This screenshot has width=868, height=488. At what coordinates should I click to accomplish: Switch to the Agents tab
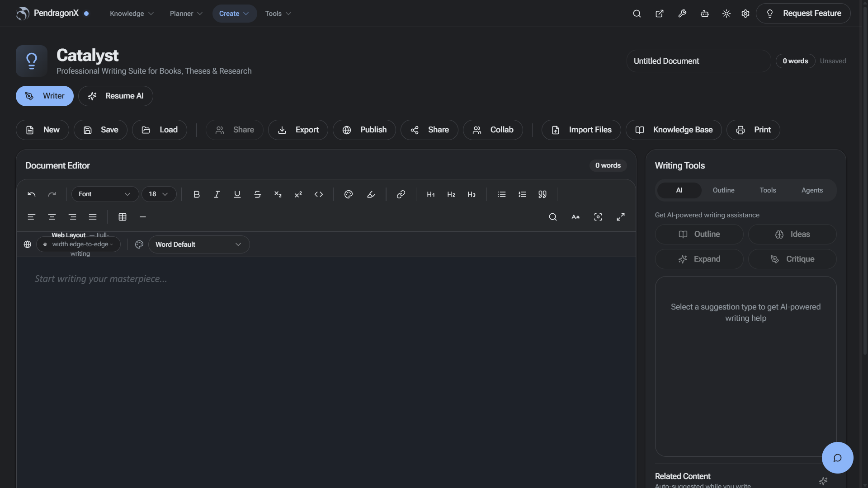coord(812,190)
